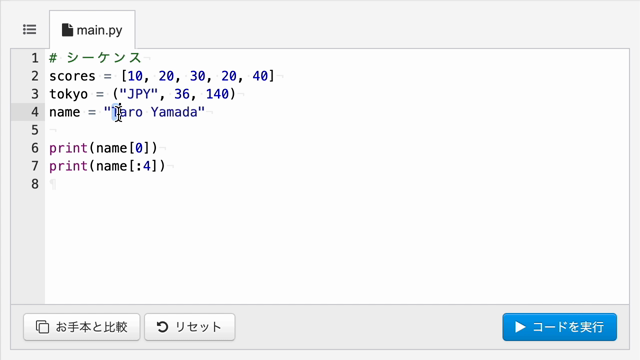
Task: Click line number 1 in gutter
Action: 35,58
